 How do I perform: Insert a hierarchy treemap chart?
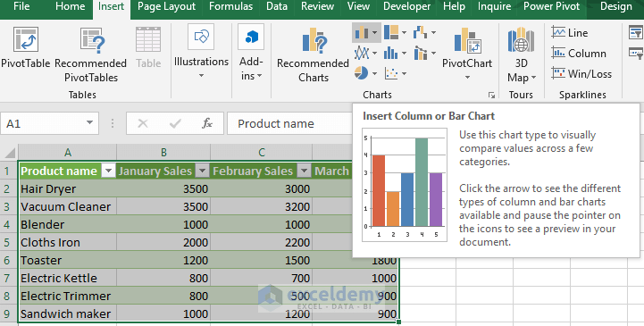pos(391,32)
